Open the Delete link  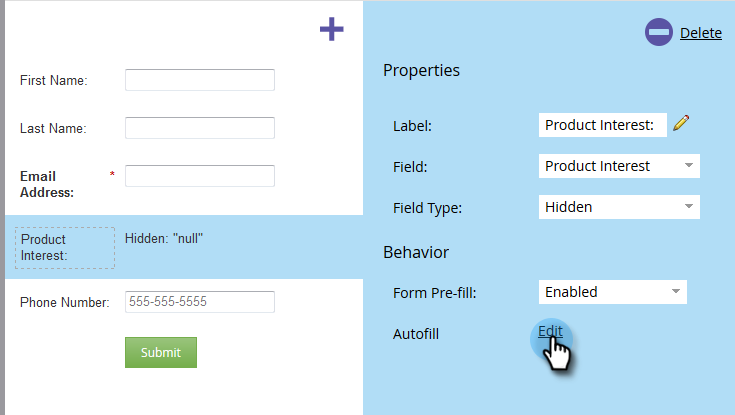click(701, 33)
